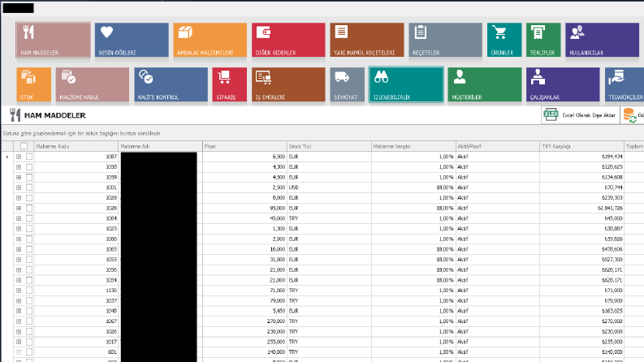Viewport: 644px width, 362px height.
Task: Click Excel Olarak Dışa Aktar button
Action: (581, 115)
